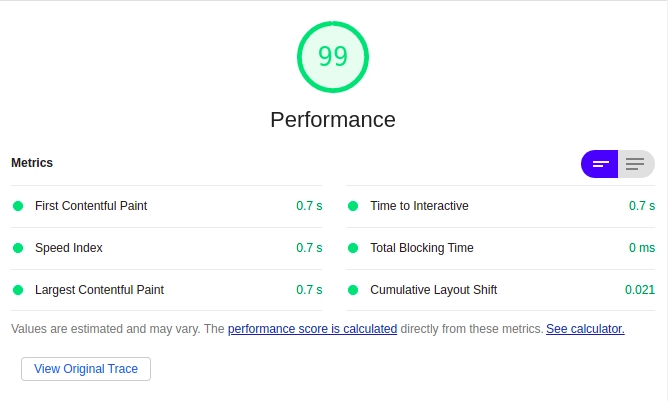Click green dot beside Total Blocking Time
Viewport: 668px width, 401px height.
pyautogui.click(x=353, y=248)
